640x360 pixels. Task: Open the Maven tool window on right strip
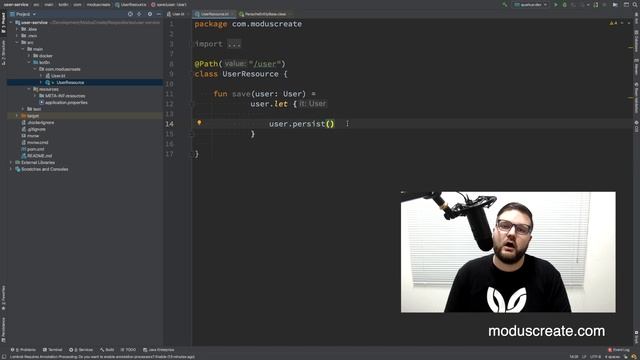636,68
